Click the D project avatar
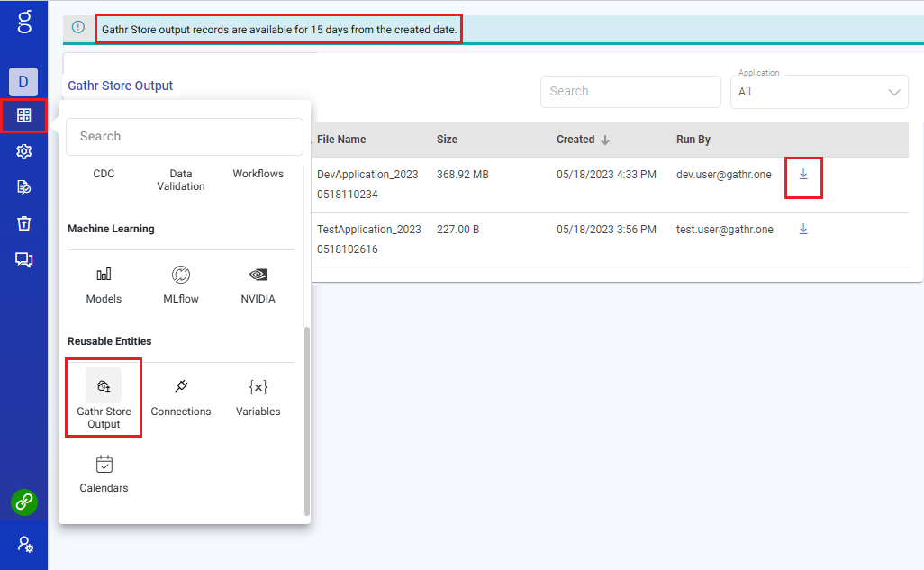This screenshot has width=924, height=570. [23, 82]
